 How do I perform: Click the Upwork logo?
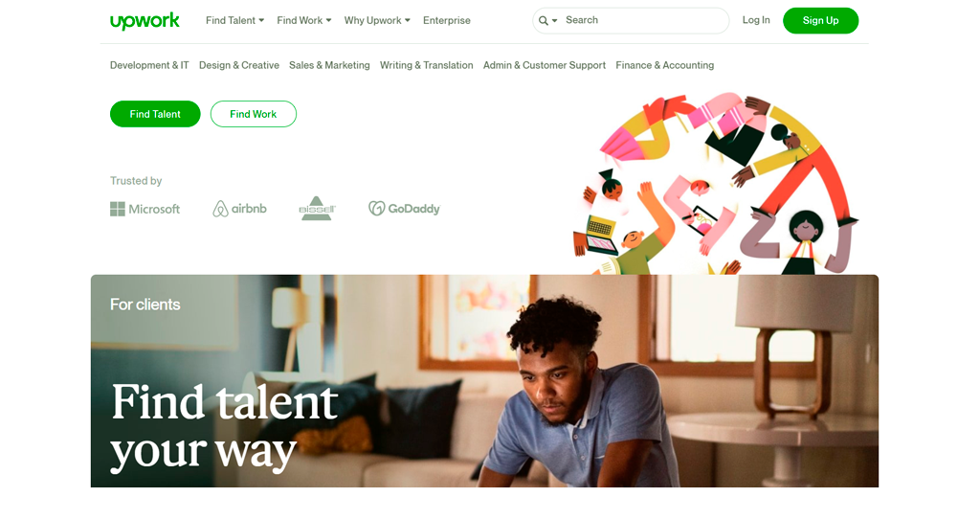145,21
